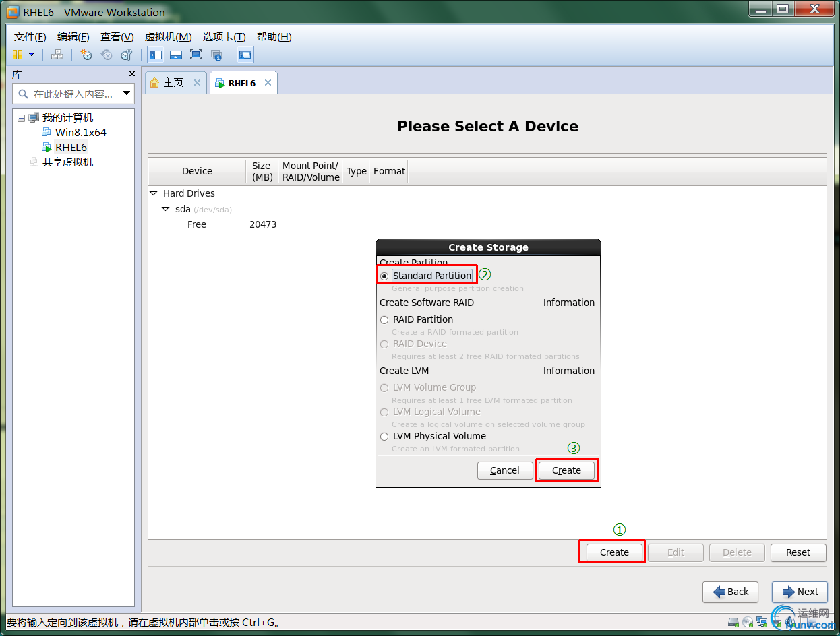Viewport: 840px width, 636px height.
Task: Open the snapshot manager wrench-clock icon
Action: click(127, 55)
